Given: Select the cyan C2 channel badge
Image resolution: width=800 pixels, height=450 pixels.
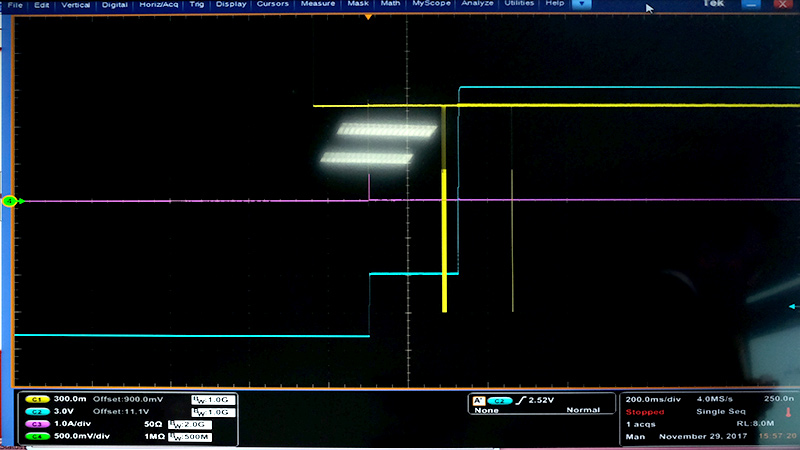Looking at the screenshot, I should pyautogui.click(x=37, y=412).
